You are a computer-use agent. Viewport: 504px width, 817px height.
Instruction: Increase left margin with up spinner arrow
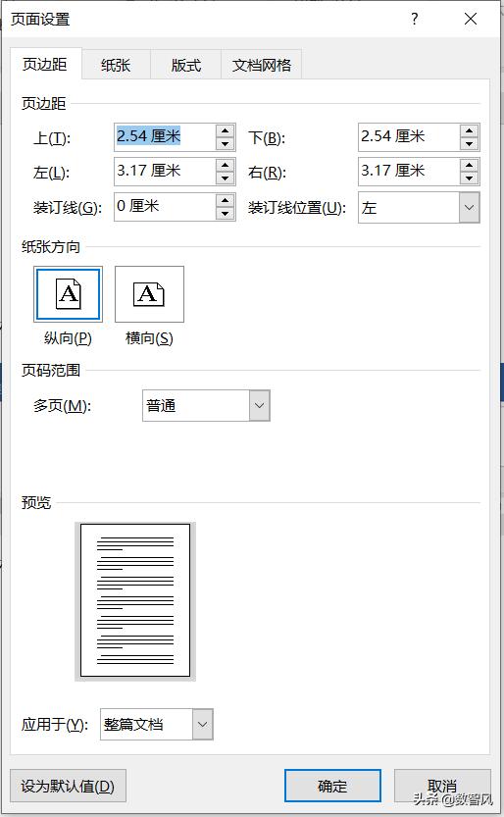[x=225, y=166]
